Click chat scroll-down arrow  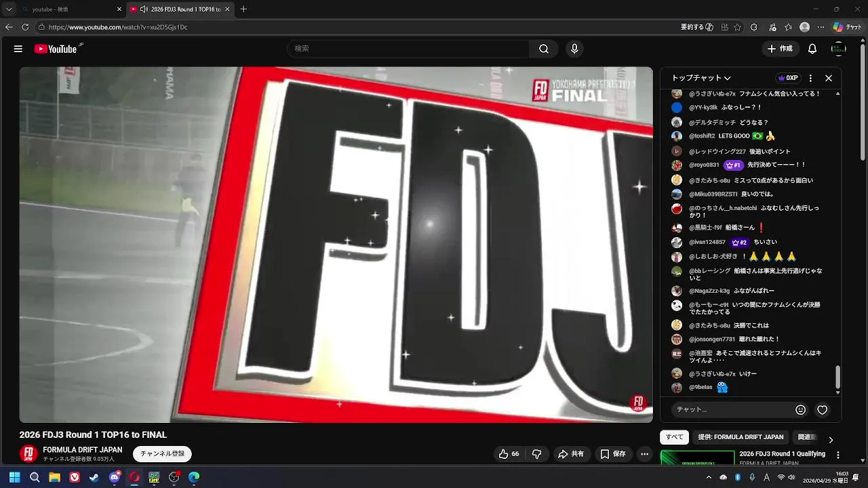[x=837, y=392]
